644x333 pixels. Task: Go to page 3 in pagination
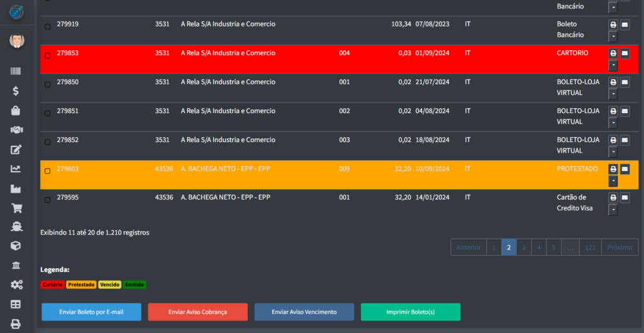523,248
